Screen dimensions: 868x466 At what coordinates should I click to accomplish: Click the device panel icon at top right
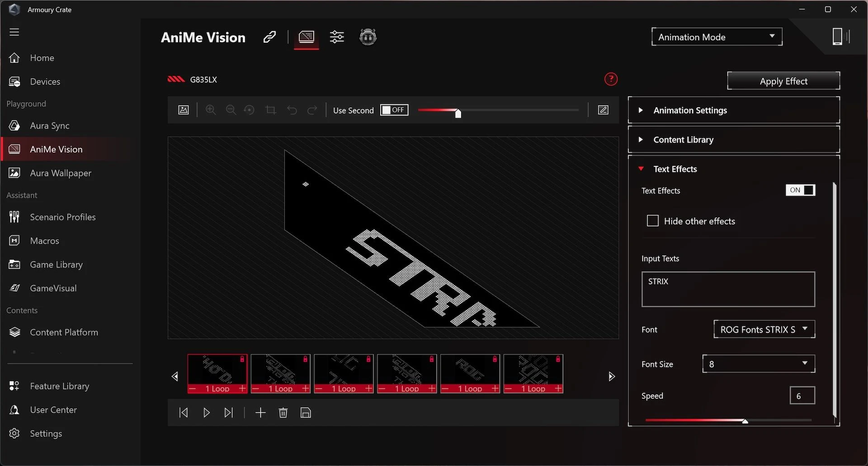coord(840,36)
